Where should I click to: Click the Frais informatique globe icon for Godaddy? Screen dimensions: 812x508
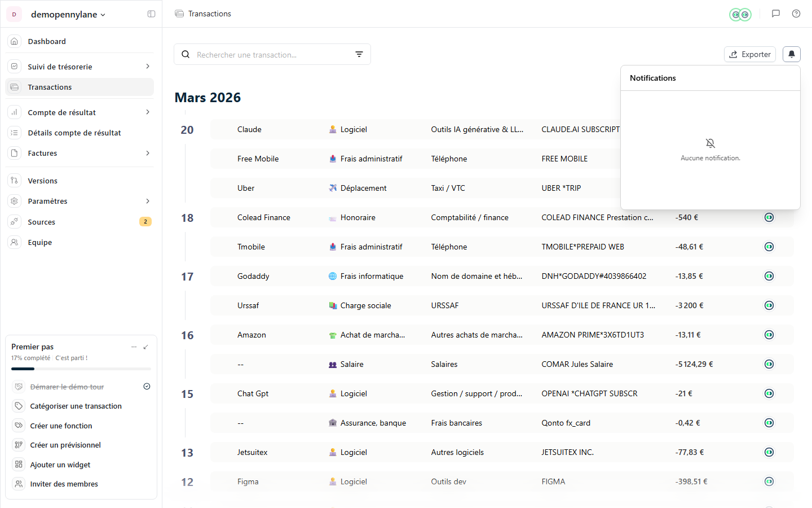[x=333, y=276]
